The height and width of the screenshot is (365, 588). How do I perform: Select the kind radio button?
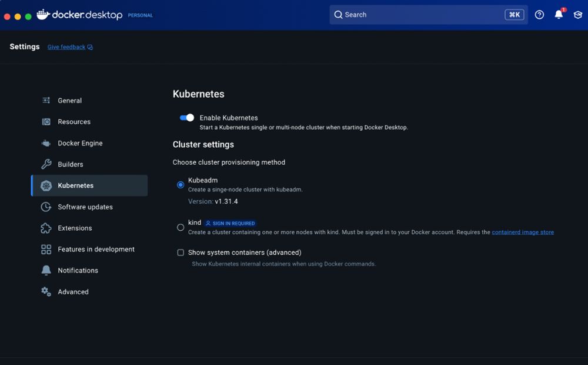click(x=181, y=227)
